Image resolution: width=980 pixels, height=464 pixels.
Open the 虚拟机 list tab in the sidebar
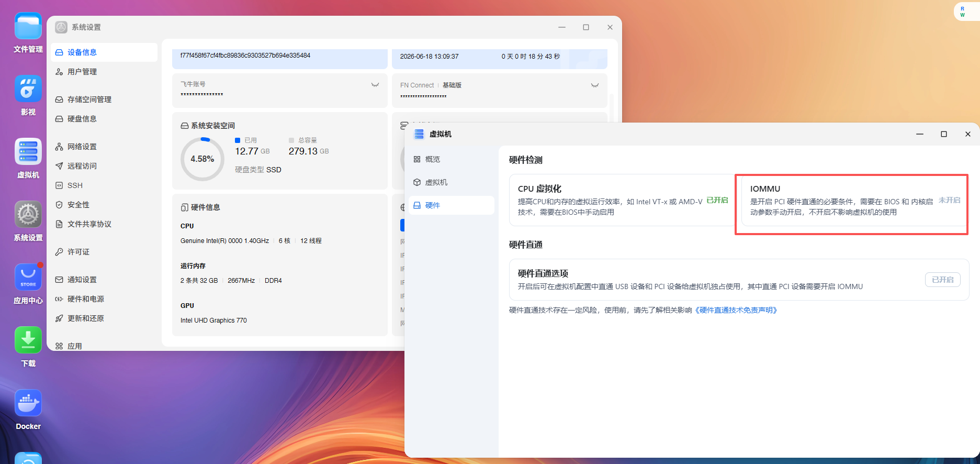[x=452, y=182]
